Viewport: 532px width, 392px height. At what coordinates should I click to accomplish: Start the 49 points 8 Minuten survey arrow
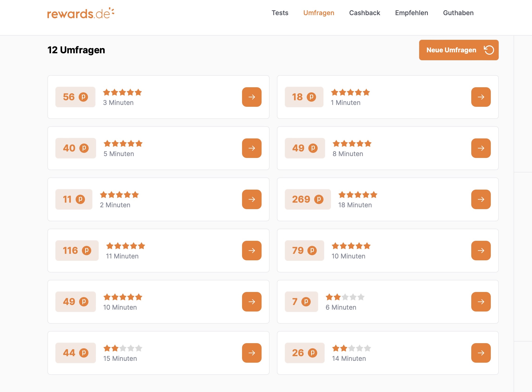[481, 148]
